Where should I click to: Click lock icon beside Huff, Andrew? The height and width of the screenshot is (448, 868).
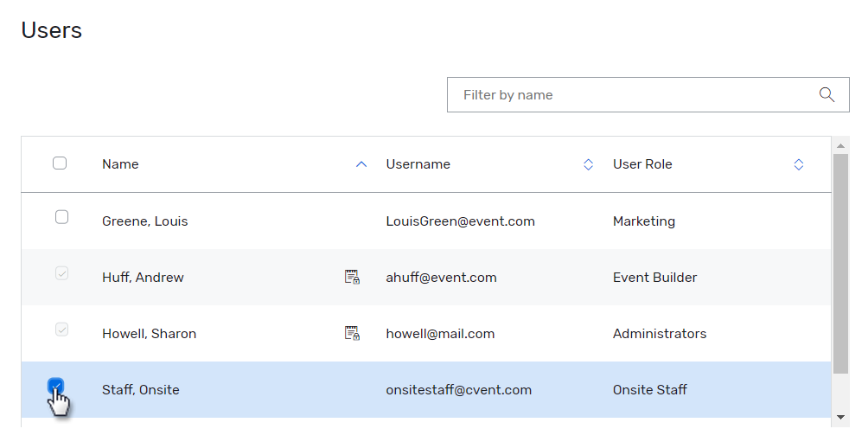tap(352, 278)
